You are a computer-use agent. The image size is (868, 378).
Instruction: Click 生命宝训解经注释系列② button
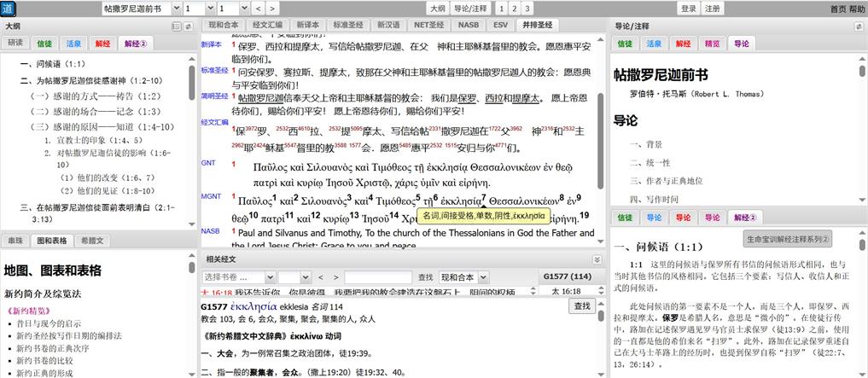789,240
